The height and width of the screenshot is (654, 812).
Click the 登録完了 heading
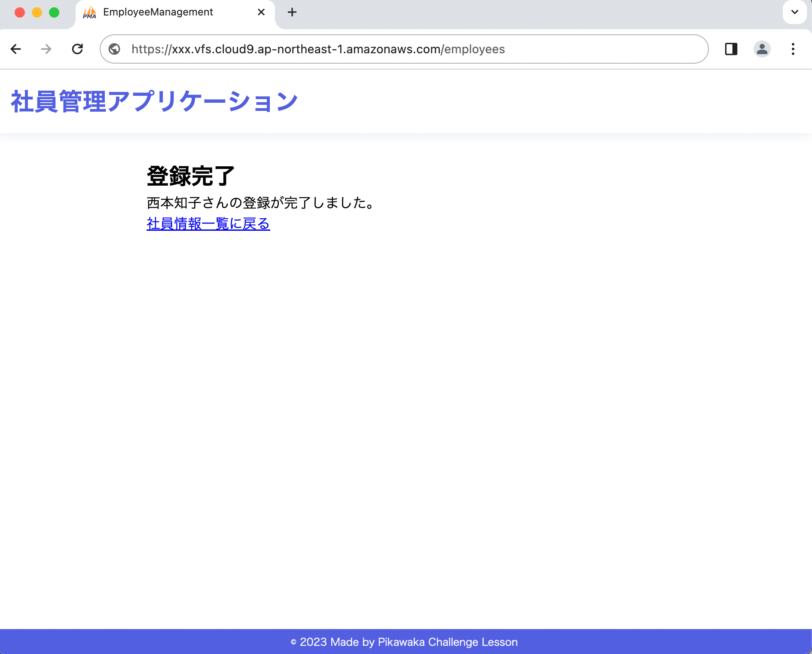point(191,176)
